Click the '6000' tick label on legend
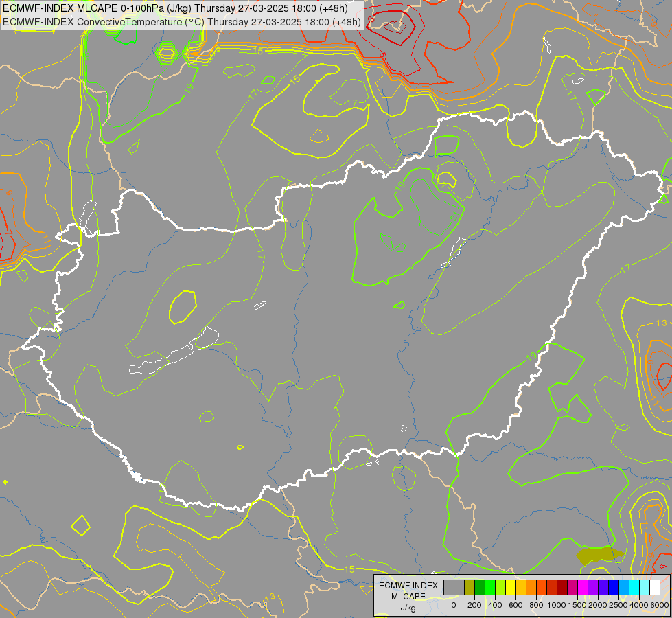Viewport: 672px width, 618px height. pos(660,605)
